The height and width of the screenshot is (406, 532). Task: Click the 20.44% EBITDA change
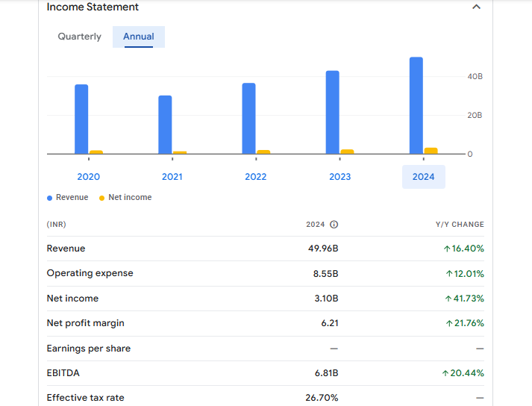pos(463,373)
